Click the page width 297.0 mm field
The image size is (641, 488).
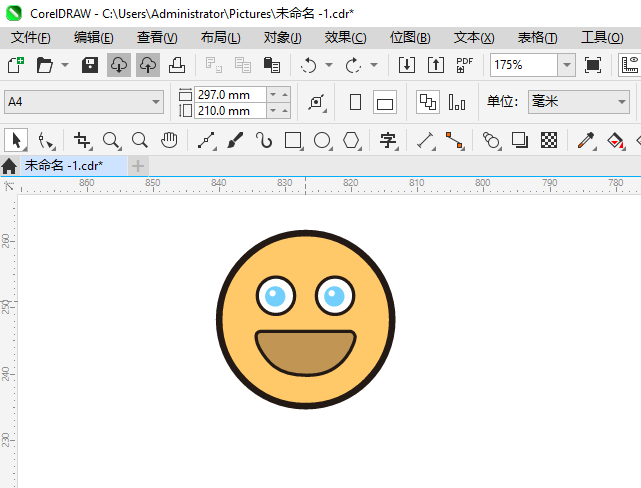(230, 94)
